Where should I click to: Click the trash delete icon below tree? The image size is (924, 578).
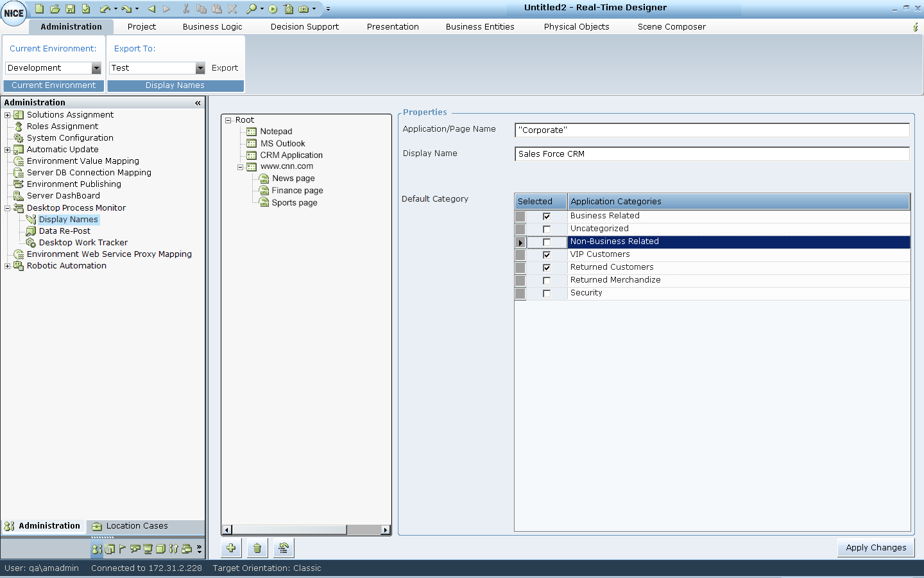click(257, 548)
